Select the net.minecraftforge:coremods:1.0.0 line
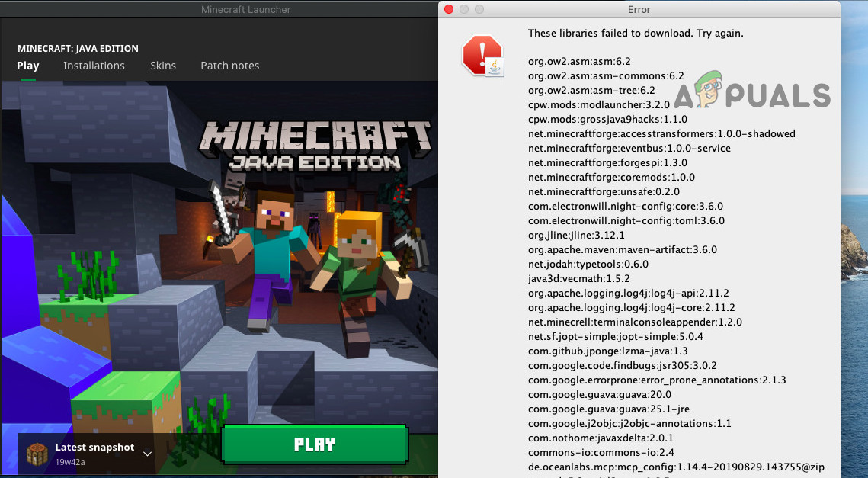868x478 pixels. 611,177
